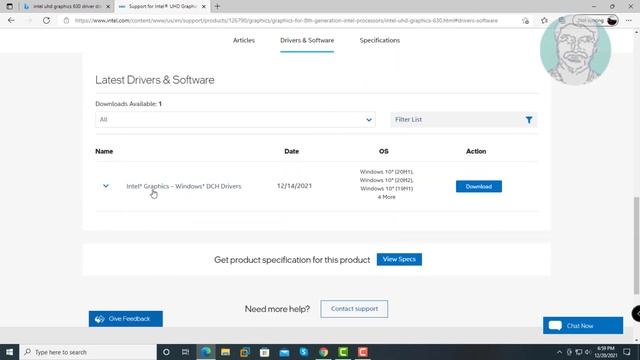Open Microsoft Store taskbar icon
The height and width of the screenshot is (360, 640).
(264, 352)
